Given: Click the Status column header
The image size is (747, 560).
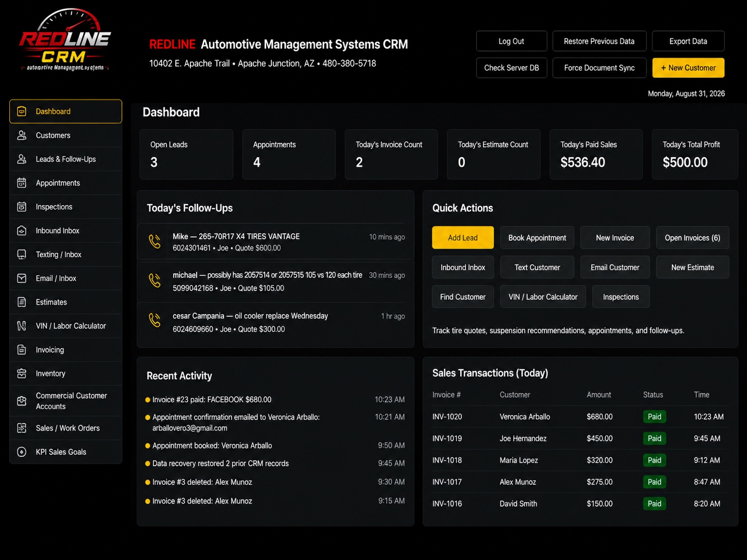Looking at the screenshot, I should coord(653,394).
